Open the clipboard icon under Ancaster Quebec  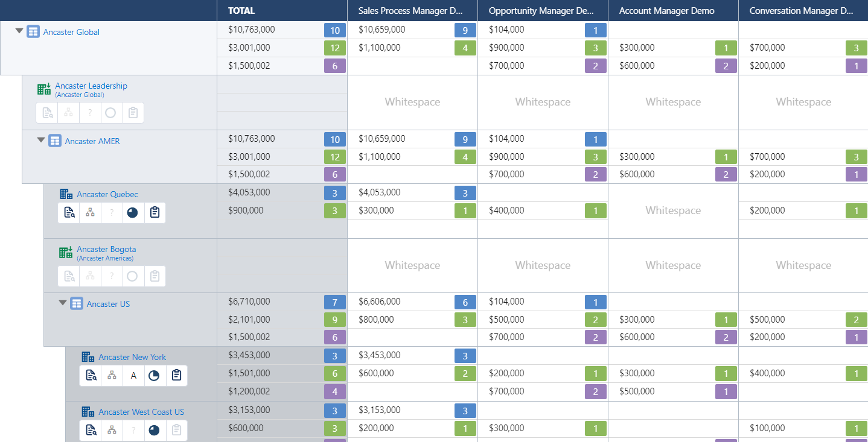point(155,212)
